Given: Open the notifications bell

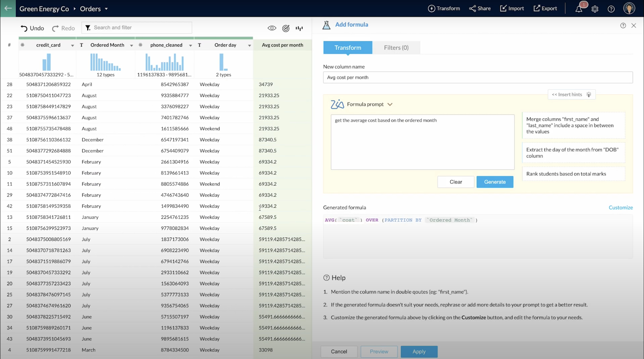Looking at the screenshot, I should coord(579,9).
